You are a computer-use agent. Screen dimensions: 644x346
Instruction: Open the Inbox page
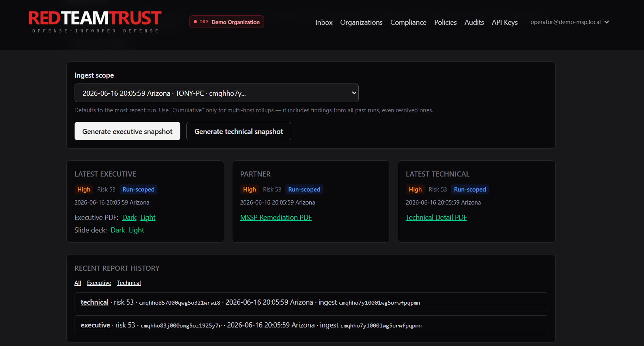(x=324, y=22)
